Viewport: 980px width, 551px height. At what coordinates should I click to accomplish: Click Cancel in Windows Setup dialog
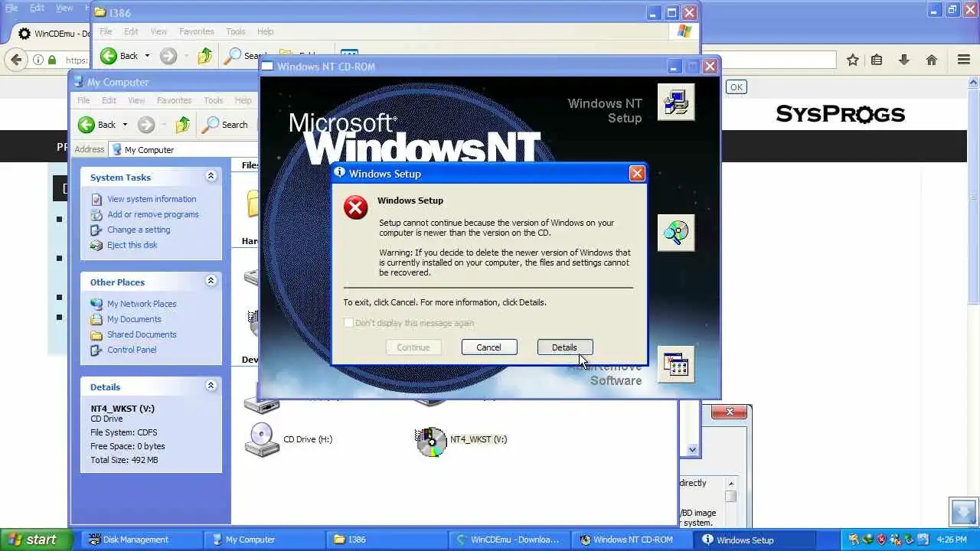coord(489,347)
